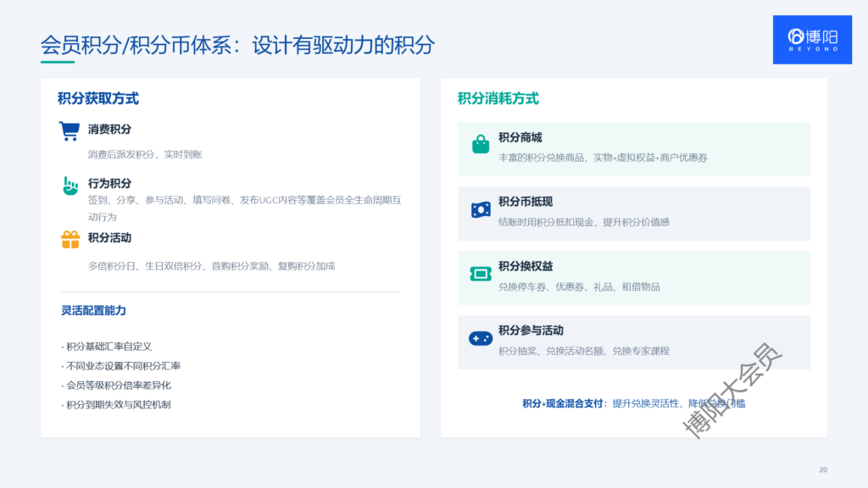The image size is (868, 488).
Task: Click the orange gift box icon
Action: point(70,240)
